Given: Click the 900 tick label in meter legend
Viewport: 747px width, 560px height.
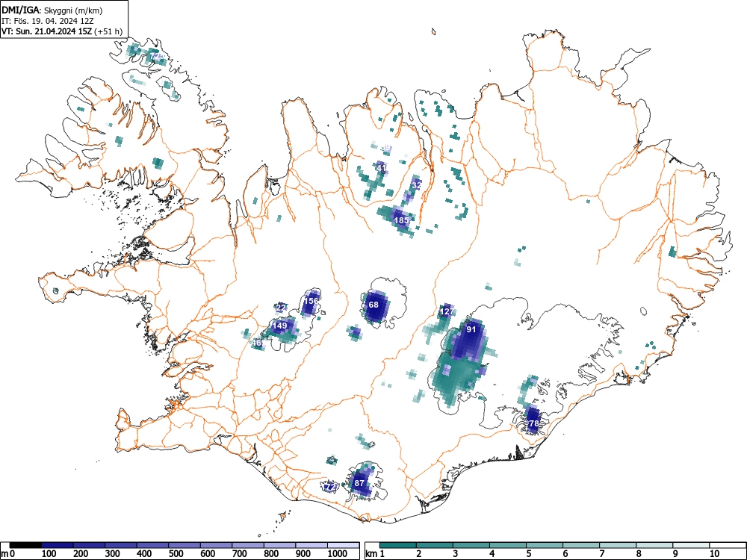Looking at the screenshot, I should [303, 554].
